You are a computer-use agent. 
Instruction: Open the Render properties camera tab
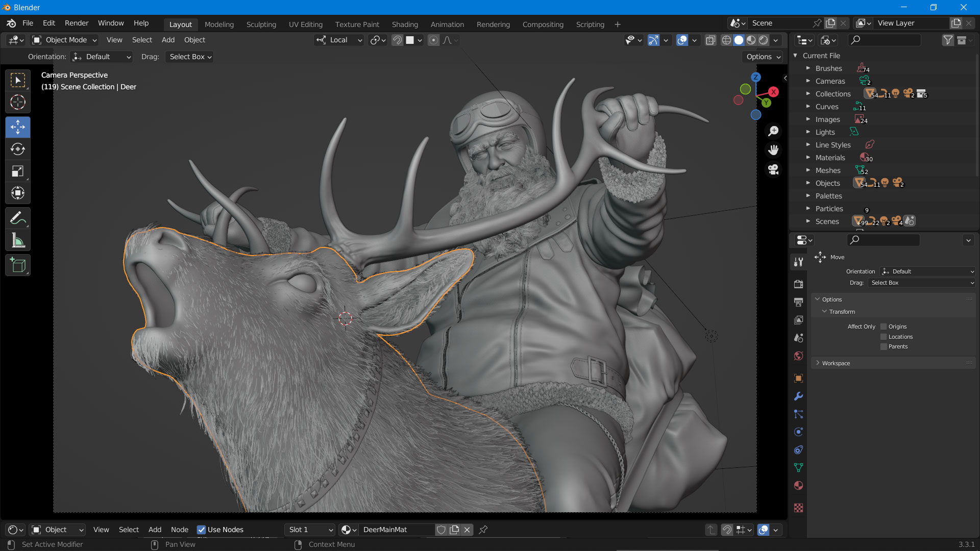(799, 284)
